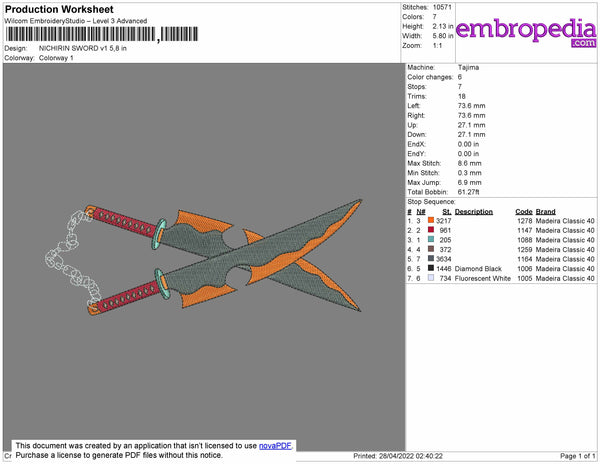
Task: Click thread code 1278 in row 1
Action: [525, 221]
